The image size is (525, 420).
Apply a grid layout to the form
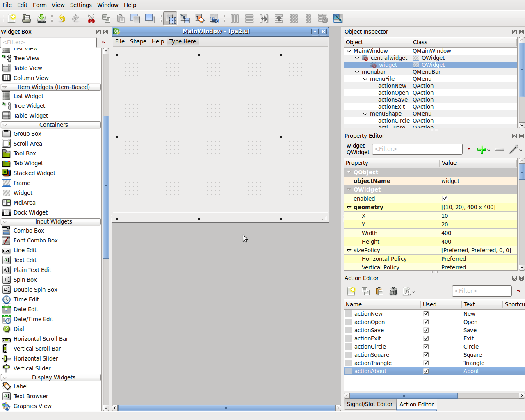(294, 18)
